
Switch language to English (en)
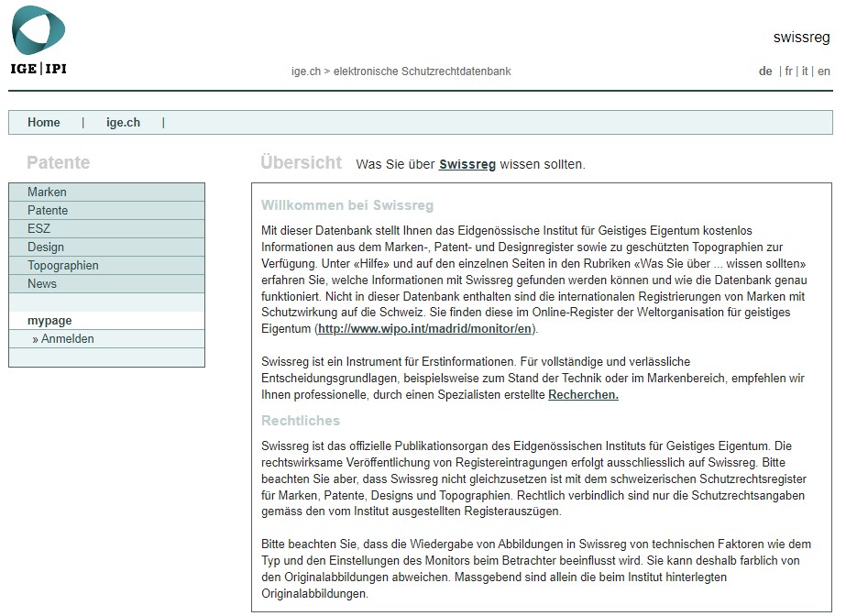point(823,71)
